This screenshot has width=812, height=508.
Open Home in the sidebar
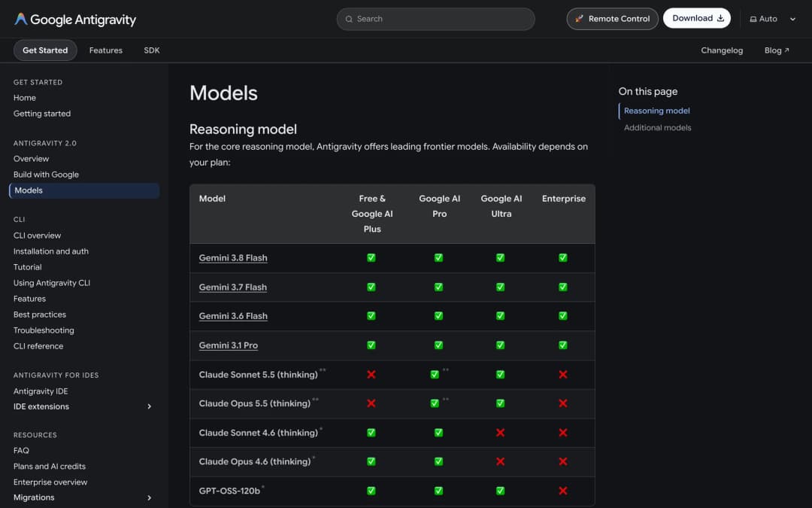pyautogui.click(x=25, y=98)
